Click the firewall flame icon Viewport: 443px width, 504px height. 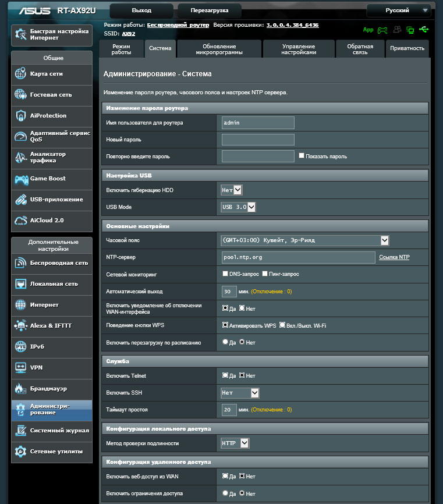click(20, 389)
